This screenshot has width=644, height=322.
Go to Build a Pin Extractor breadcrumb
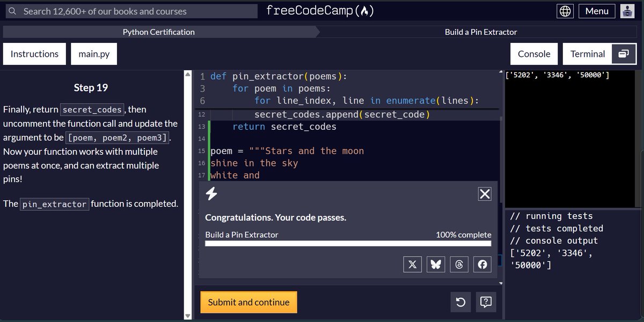pyautogui.click(x=481, y=32)
